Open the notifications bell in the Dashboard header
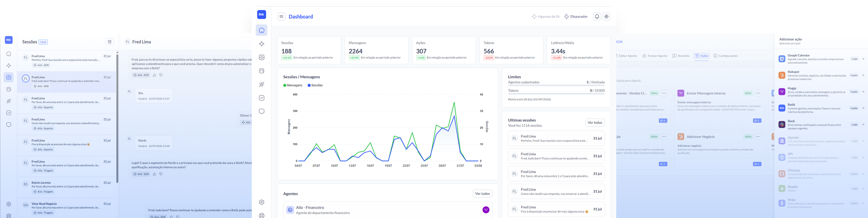Screen dimensions: 868x218 click(597, 17)
